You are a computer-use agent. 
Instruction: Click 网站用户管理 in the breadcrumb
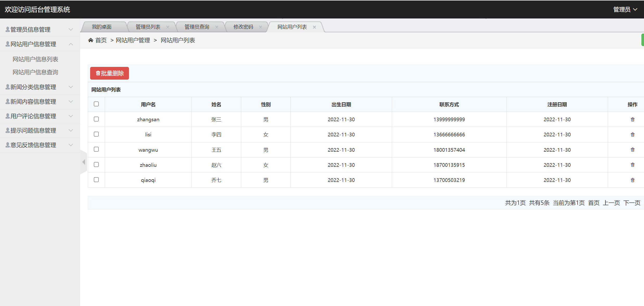[133, 40]
